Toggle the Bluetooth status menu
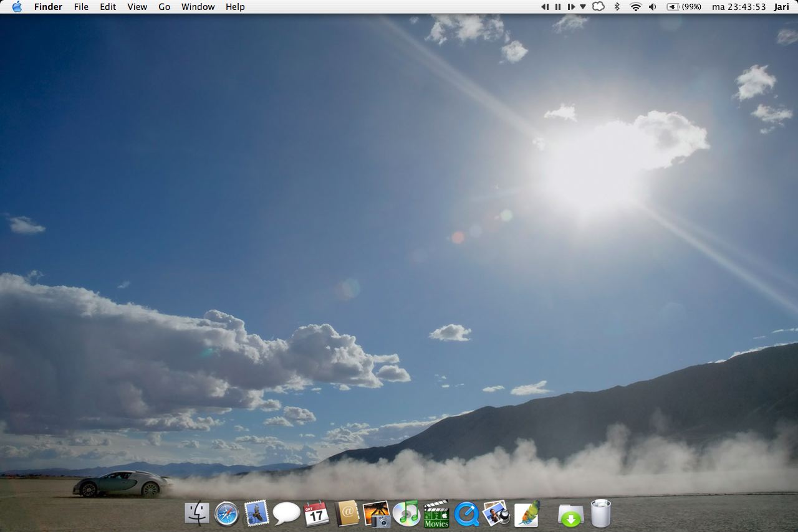Screen dimensions: 798x532 (x=616, y=7)
